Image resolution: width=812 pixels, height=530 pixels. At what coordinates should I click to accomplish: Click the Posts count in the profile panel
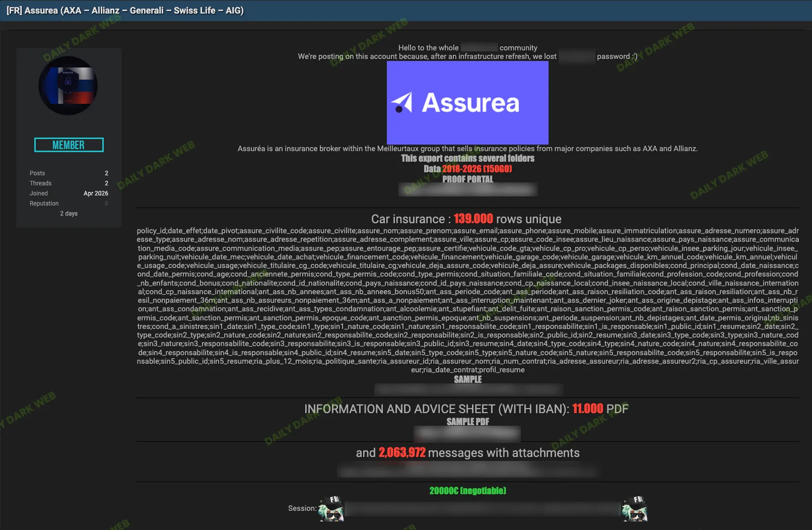pyautogui.click(x=106, y=173)
